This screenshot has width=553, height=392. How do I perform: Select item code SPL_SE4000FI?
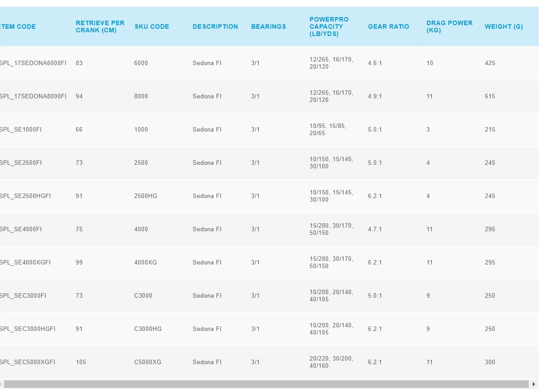click(x=21, y=229)
